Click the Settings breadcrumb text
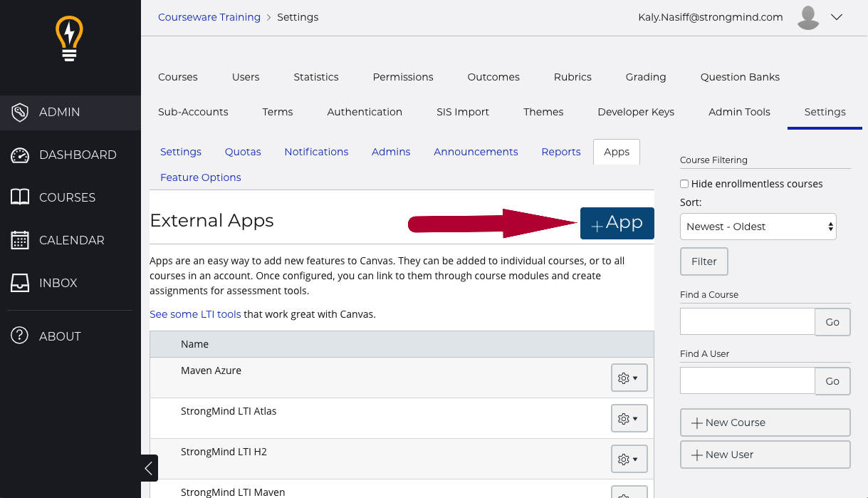 click(298, 17)
